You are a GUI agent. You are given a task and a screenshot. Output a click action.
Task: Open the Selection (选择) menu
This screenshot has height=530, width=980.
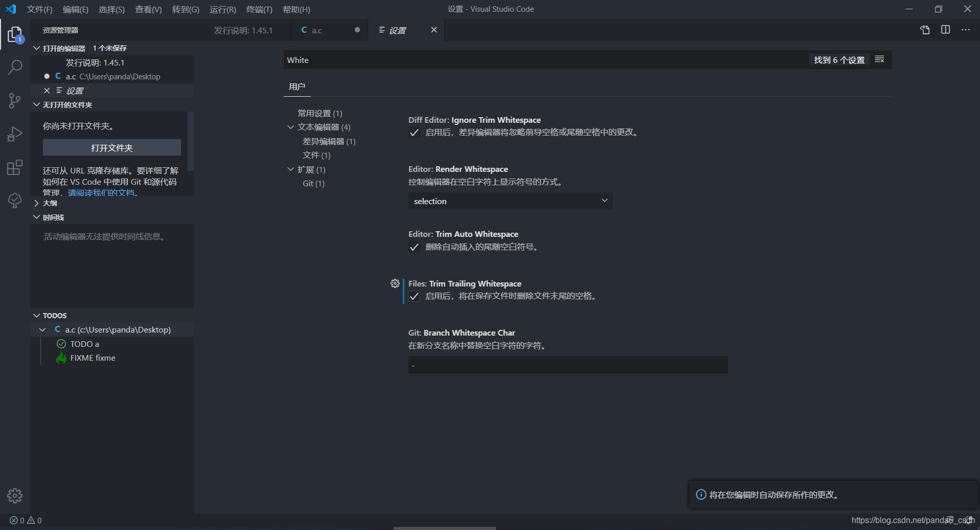pos(111,9)
